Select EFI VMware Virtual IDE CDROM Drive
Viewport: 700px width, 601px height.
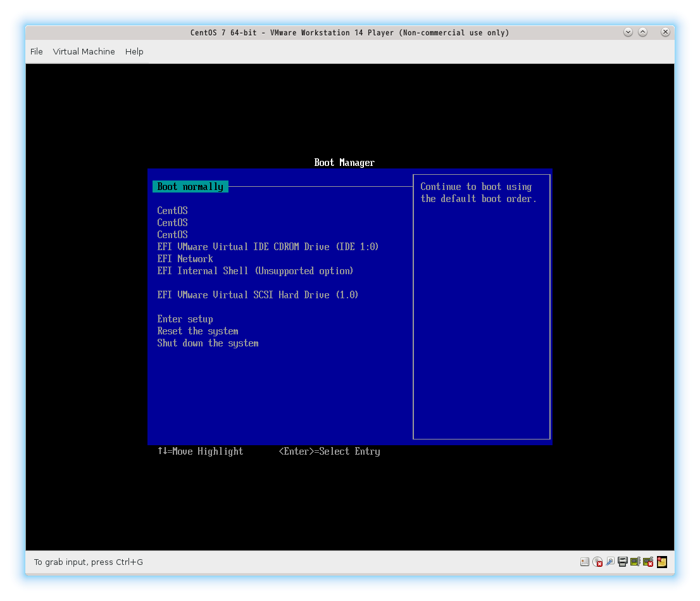click(x=268, y=246)
